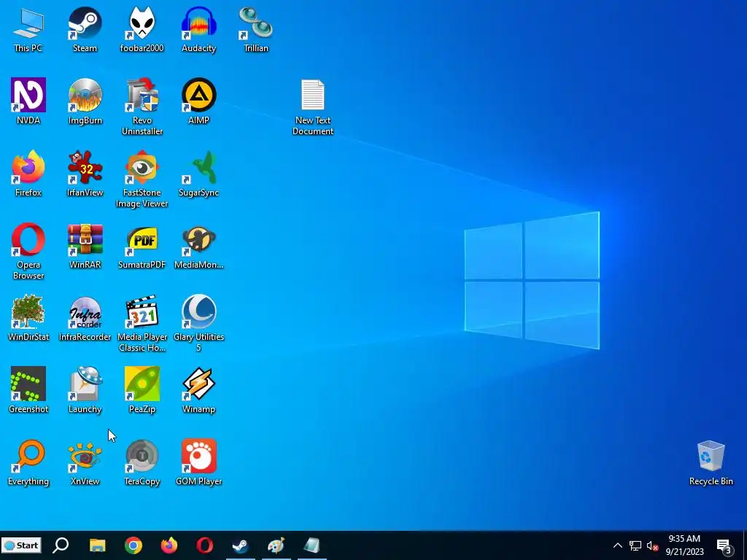
Task: Select the ImgBurn disc icon
Action: pos(85,101)
